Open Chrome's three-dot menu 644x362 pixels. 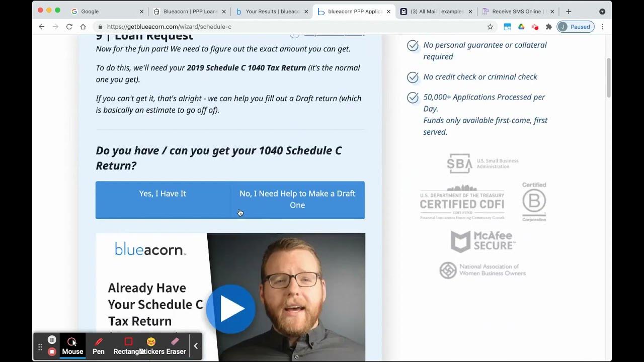[602, 27]
